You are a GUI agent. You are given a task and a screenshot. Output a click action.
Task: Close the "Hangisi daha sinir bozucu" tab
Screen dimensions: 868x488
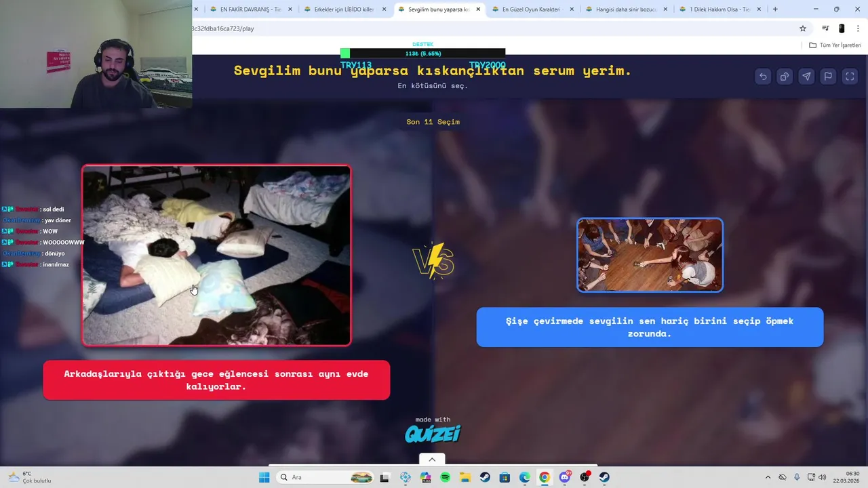pyautogui.click(x=665, y=9)
